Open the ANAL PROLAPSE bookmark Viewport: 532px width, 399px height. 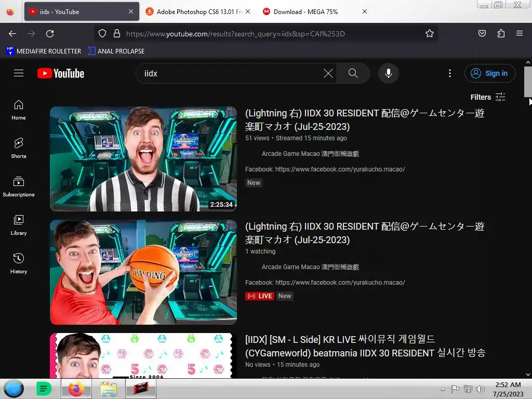click(116, 51)
